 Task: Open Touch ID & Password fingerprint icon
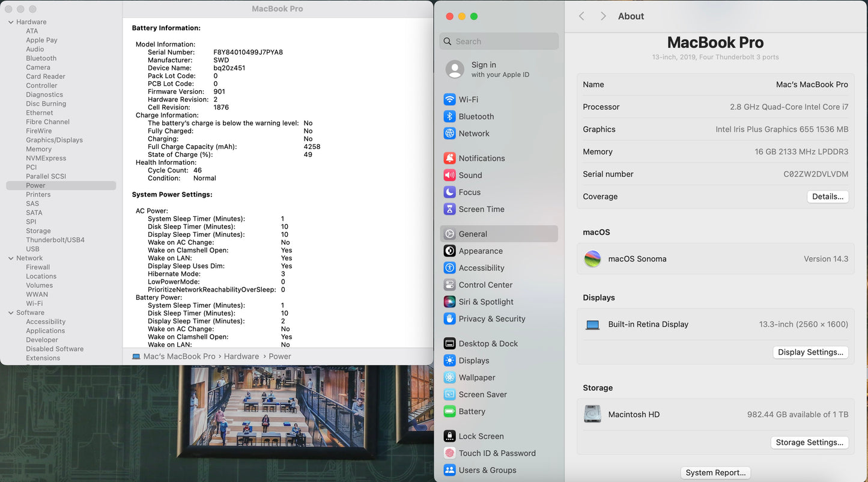point(449,453)
